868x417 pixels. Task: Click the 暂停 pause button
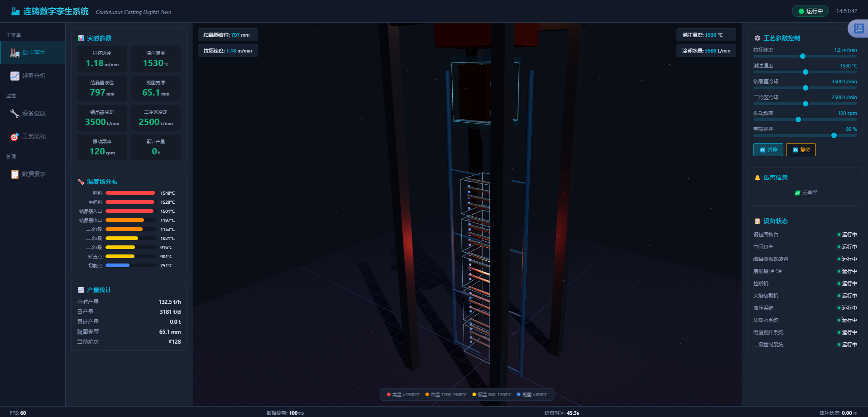coord(768,149)
